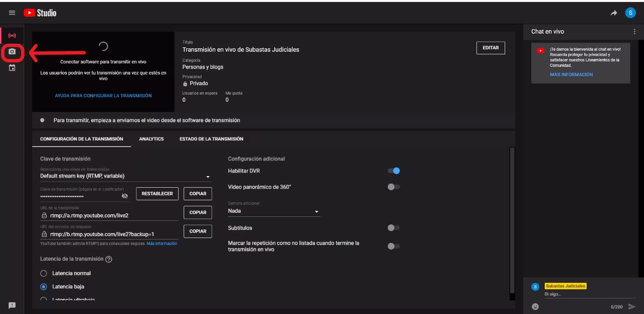Click the EDITAR button
The image size is (644, 314).
490,48
